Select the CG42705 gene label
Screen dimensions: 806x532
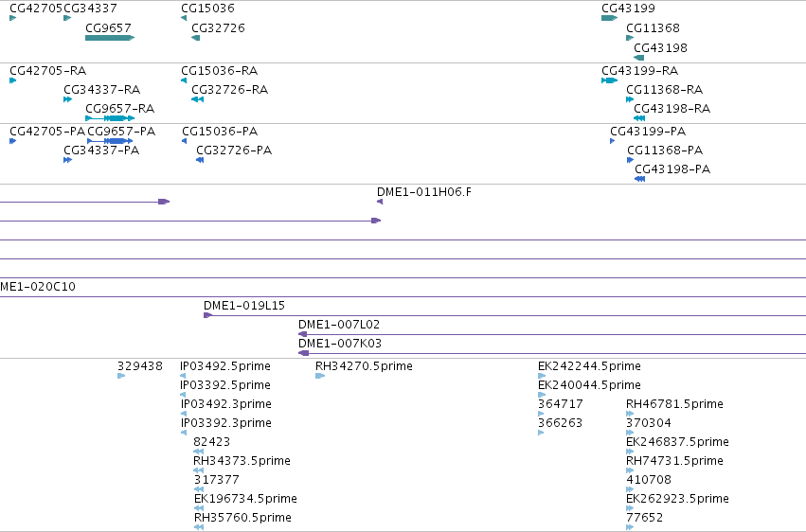click(36, 9)
